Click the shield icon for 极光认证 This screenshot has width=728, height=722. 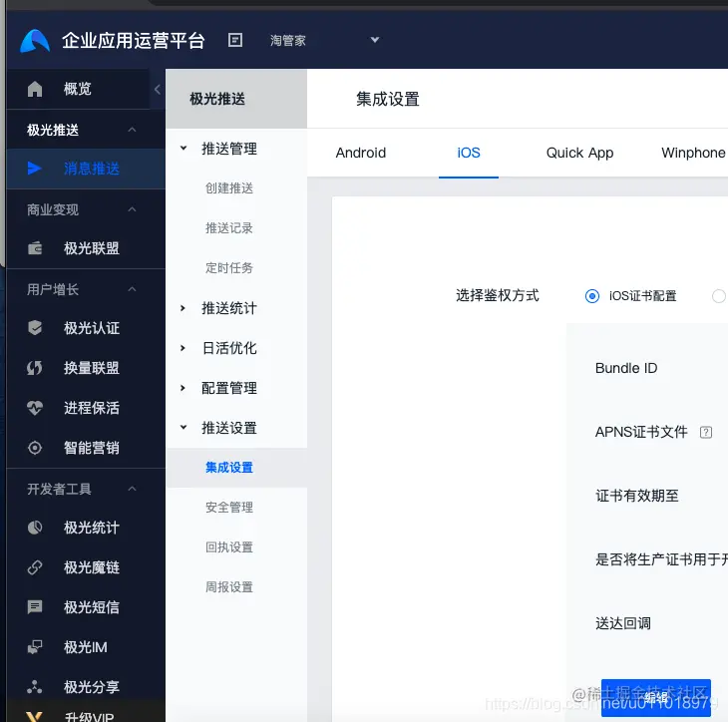[x=35, y=328]
